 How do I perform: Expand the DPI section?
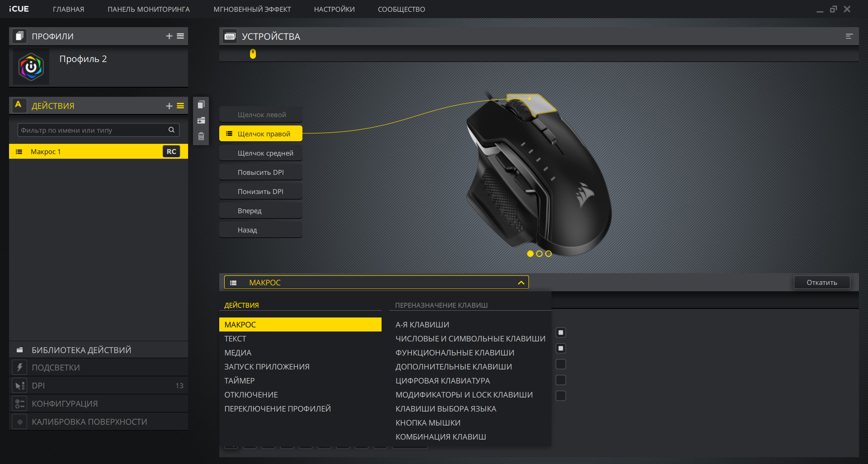coord(38,386)
